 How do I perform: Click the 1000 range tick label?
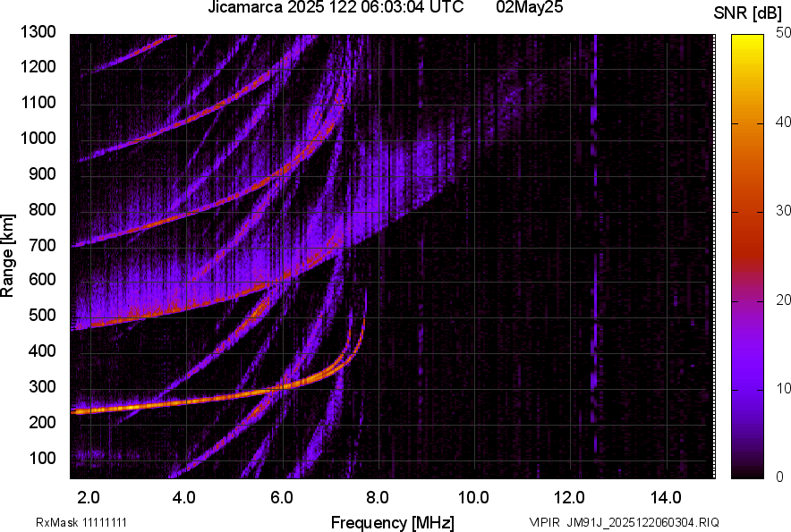point(38,138)
